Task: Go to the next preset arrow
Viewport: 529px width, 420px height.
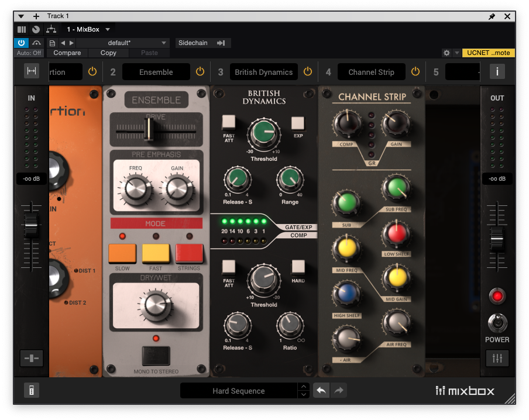Action: [x=71, y=43]
